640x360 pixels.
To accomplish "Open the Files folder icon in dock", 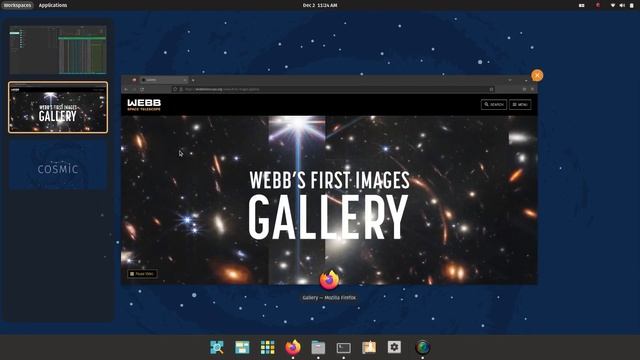I will point(318,347).
